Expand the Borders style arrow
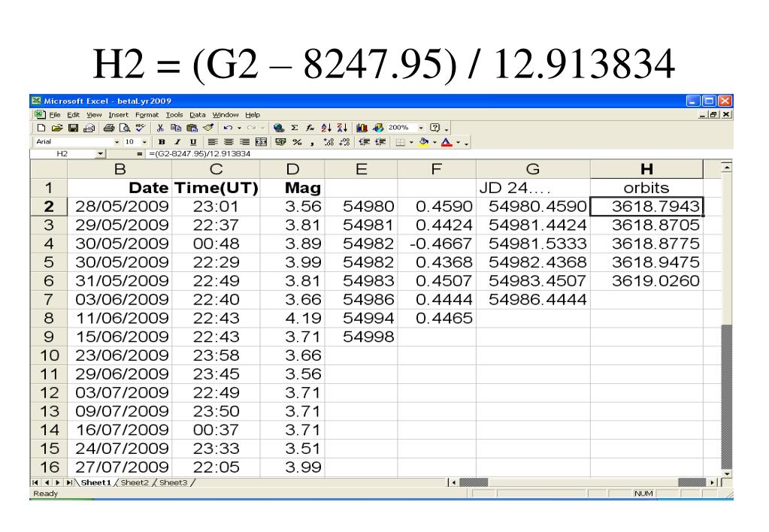The image size is (769, 532). 411,142
